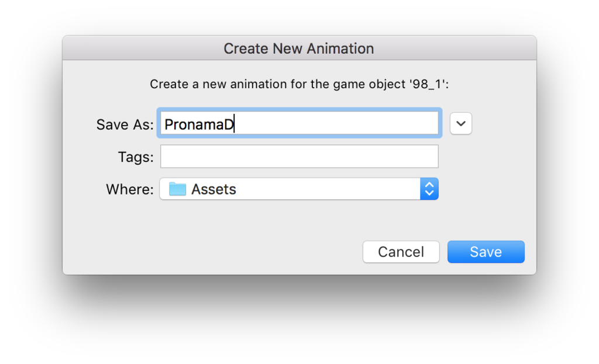Choose the Assets folder name in Where
The height and width of the screenshot is (364, 599).
[x=214, y=189]
